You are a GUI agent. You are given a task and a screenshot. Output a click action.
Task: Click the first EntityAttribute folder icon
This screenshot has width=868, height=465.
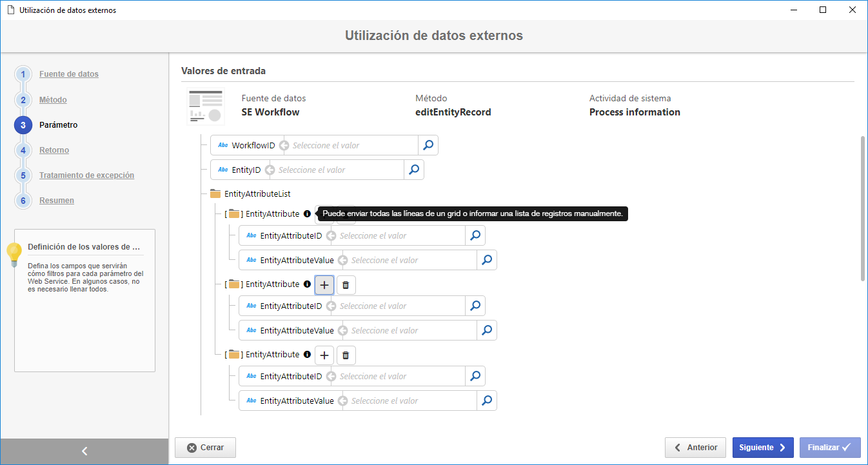coord(234,213)
